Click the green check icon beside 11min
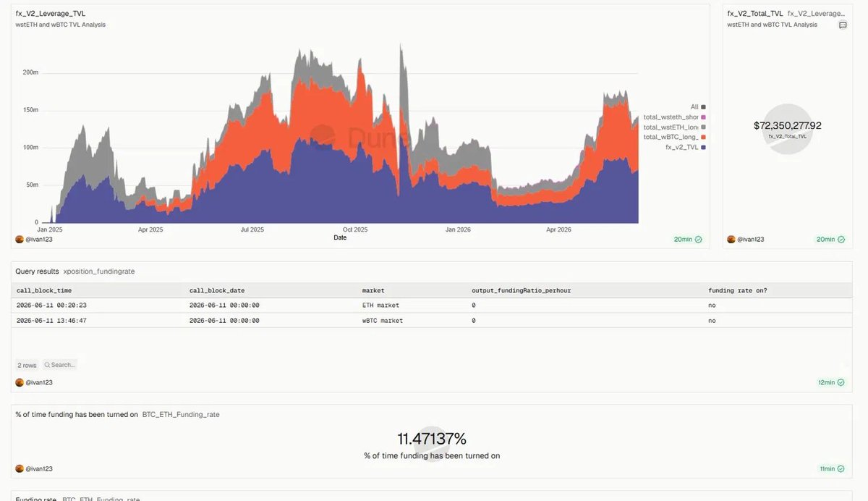868x501 pixels. (841, 468)
